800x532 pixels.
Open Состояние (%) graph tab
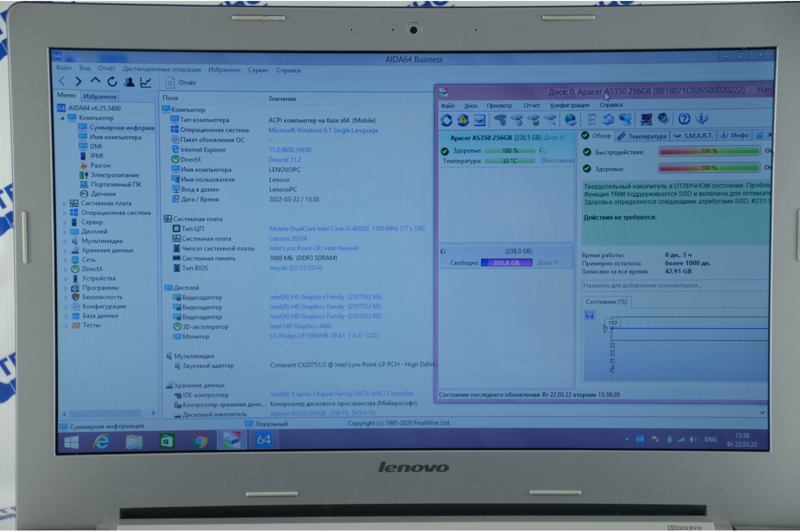pyautogui.click(x=606, y=302)
